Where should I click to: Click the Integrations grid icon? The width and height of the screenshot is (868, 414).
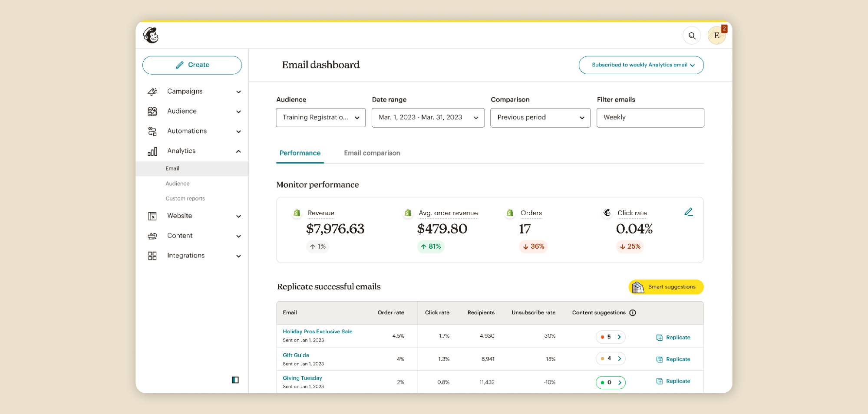[152, 256]
